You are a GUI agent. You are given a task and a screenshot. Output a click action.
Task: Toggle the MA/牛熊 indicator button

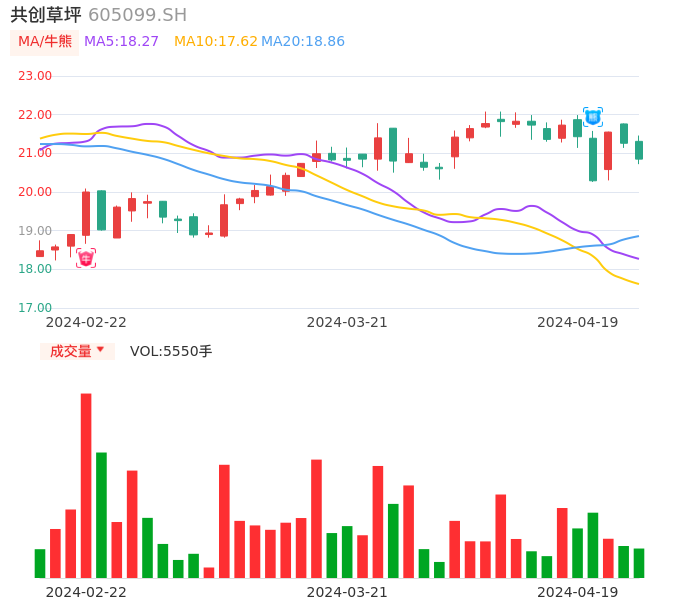tap(44, 42)
